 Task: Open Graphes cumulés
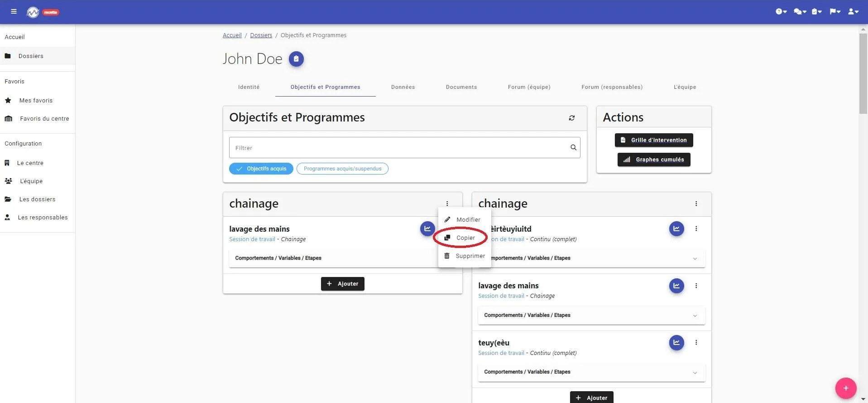654,160
